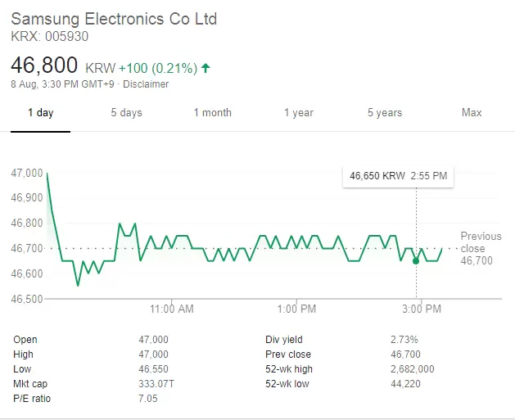Screen dimensions: 515x420
Task: Click the 52-wk high value 2,682,000
Action: click(413, 369)
